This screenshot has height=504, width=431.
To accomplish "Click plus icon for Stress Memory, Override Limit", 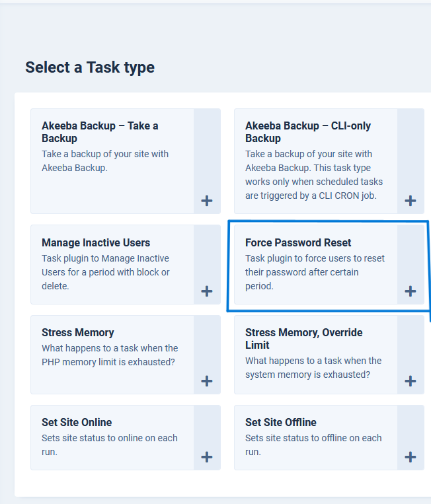I will (x=411, y=381).
